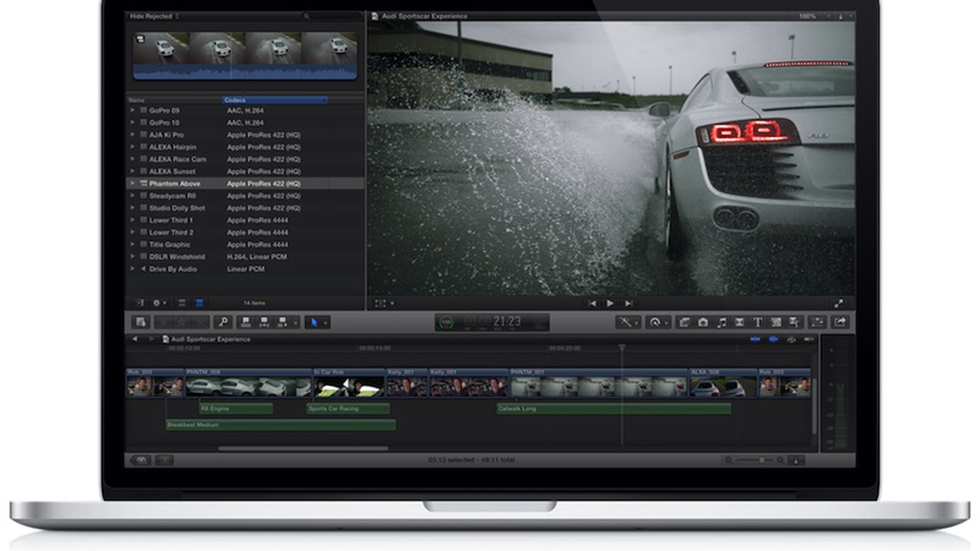Expand the ALEXA Hairpin clip
The height and width of the screenshot is (551, 980).
click(132, 147)
